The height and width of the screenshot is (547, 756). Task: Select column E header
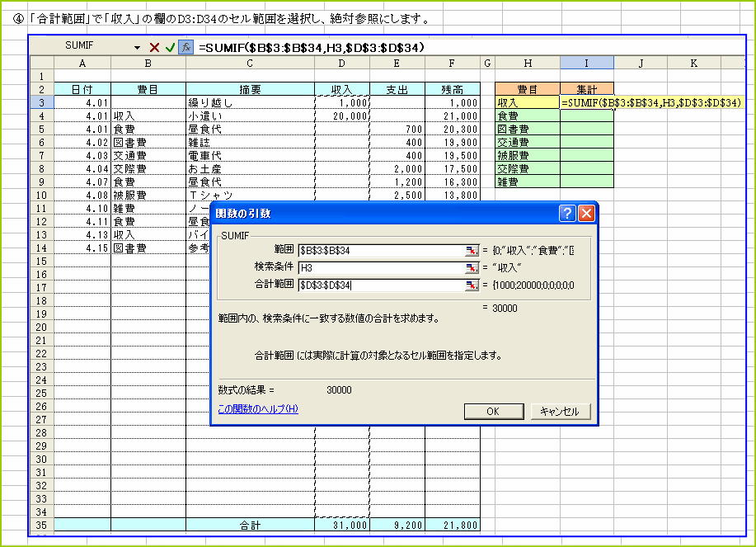[397, 64]
